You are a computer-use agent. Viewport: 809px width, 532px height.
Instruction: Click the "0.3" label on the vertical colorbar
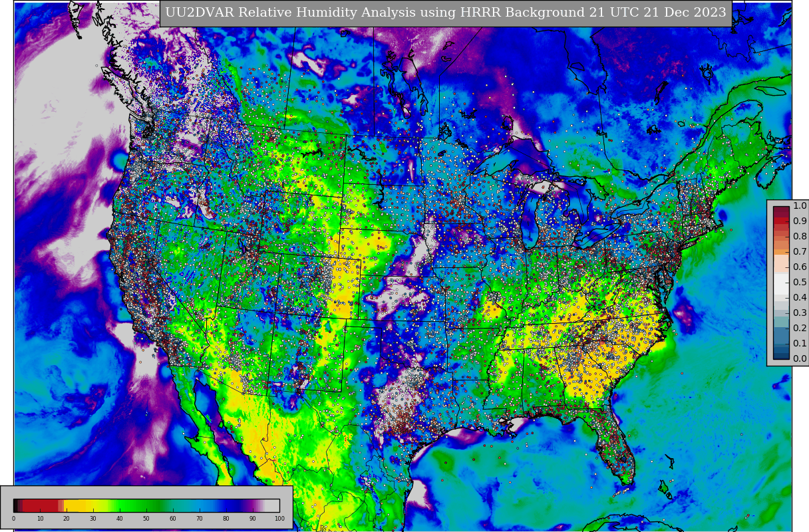(800, 313)
